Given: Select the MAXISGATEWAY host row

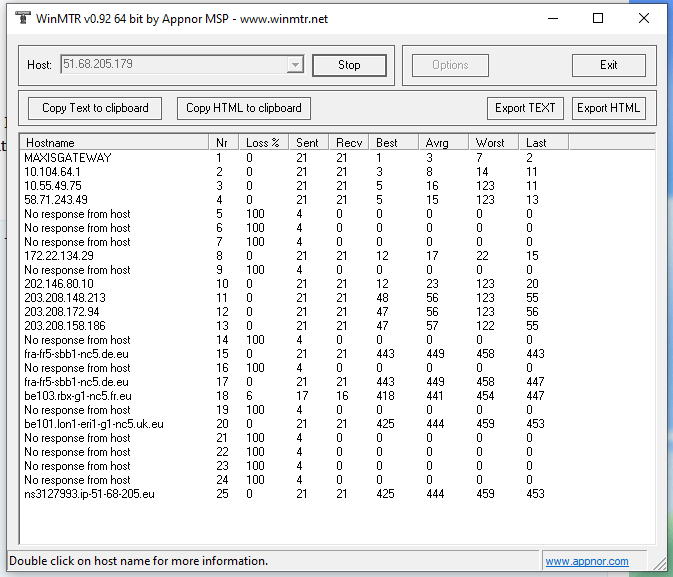Looking at the screenshot, I should coord(68,158).
